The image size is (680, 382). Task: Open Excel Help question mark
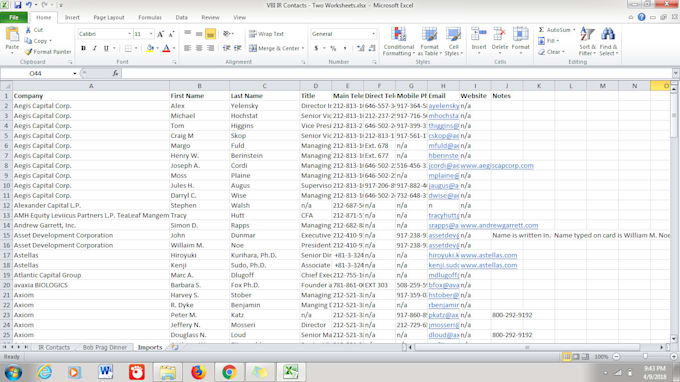point(641,17)
